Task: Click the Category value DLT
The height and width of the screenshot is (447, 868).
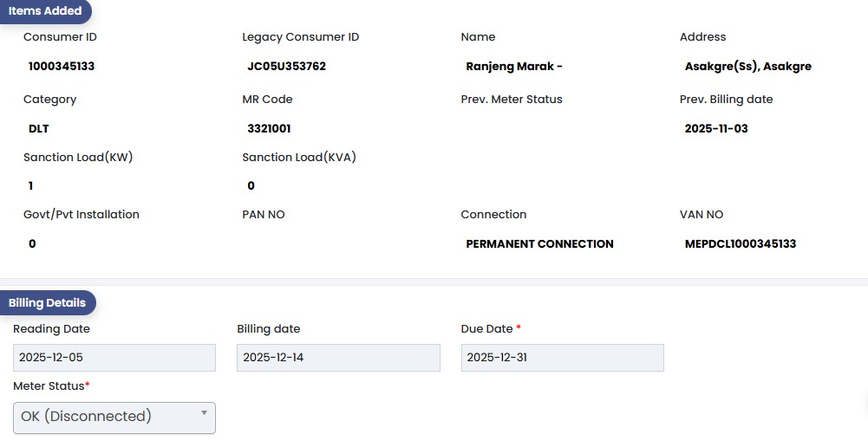Action: tap(39, 129)
